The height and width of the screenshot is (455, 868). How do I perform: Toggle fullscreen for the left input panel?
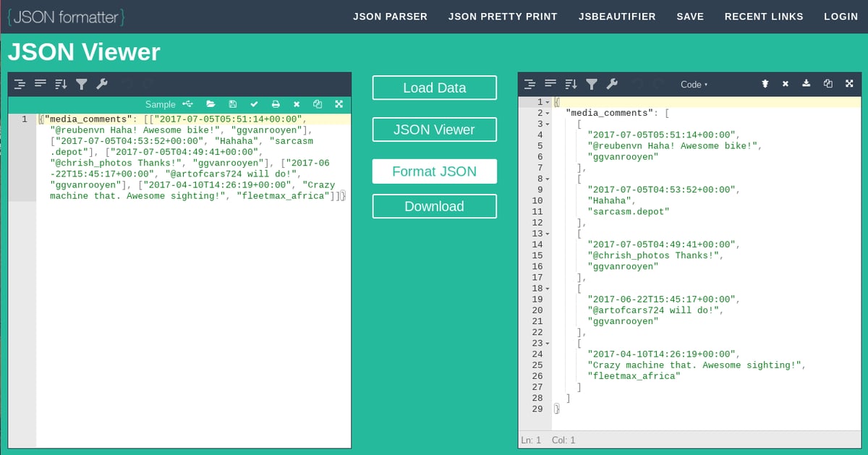(339, 104)
